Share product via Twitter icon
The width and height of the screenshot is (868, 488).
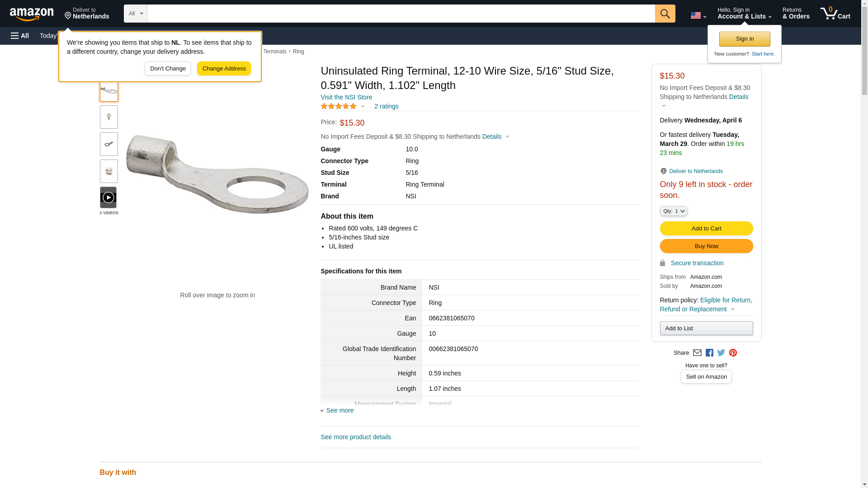pyautogui.click(x=721, y=353)
